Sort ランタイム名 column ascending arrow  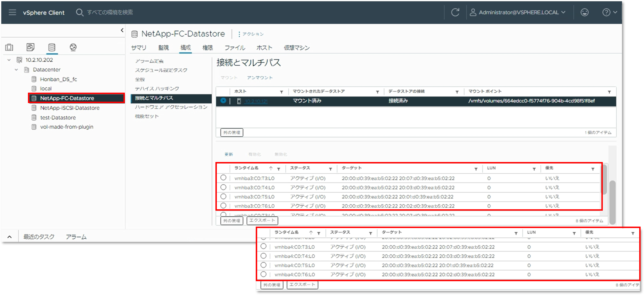coord(271,168)
